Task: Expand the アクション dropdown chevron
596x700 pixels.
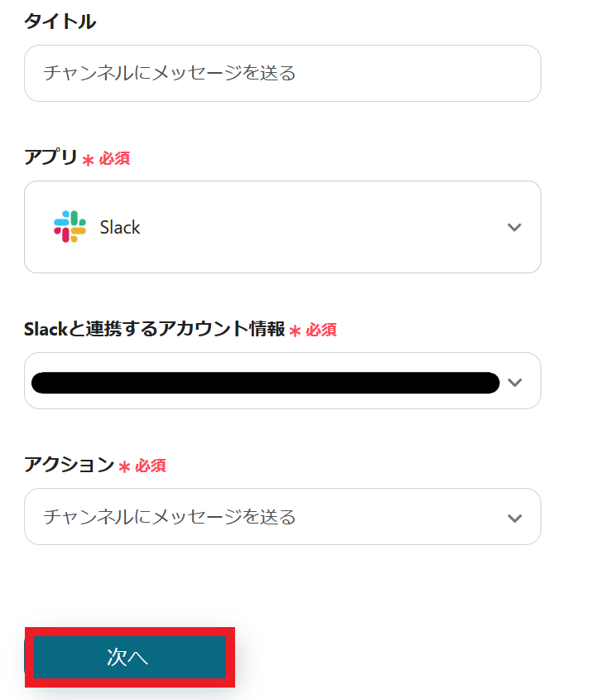Action: [x=514, y=518]
